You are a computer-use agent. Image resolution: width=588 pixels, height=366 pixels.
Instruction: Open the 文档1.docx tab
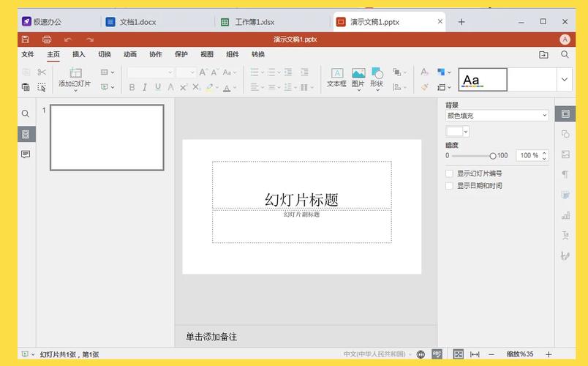(x=157, y=22)
